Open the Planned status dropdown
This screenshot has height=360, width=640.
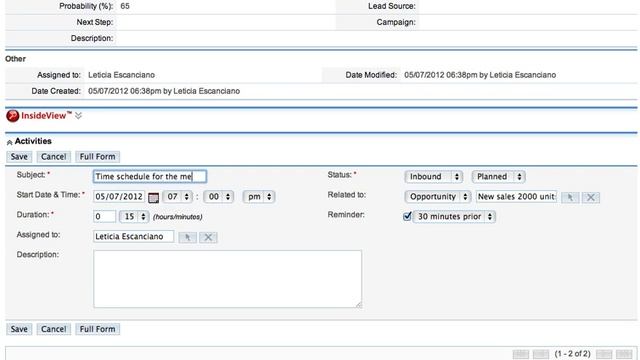pyautogui.click(x=498, y=176)
